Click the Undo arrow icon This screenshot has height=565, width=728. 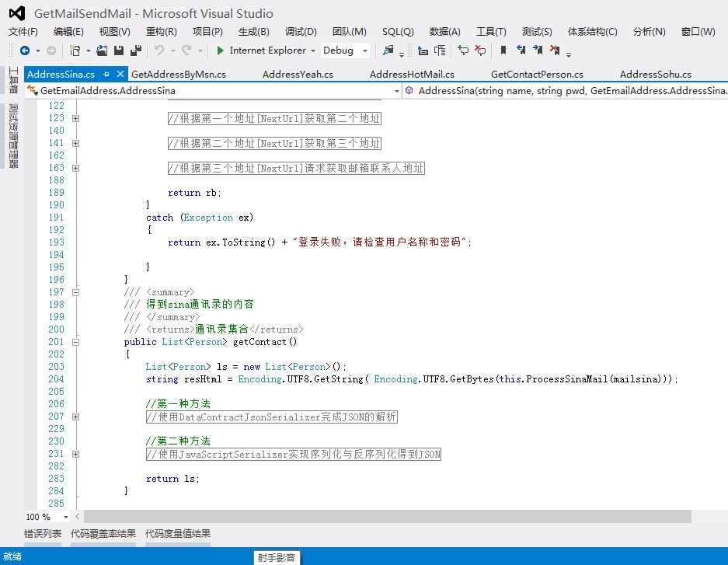[x=158, y=51]
